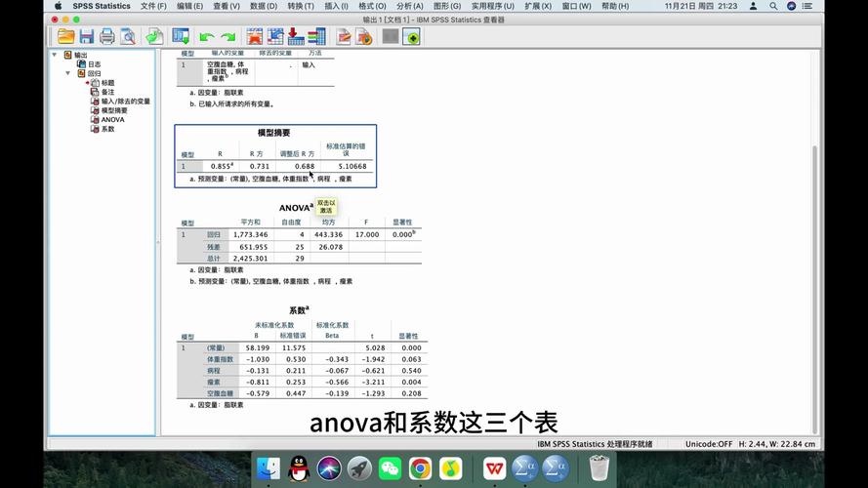Redo with the right-pointing green arrow
Viewport: 868px width, 488px height.
tap(227, 37)
